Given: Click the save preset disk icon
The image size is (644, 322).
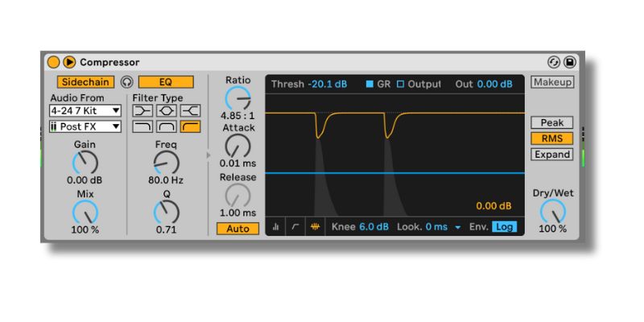Looking at the screenshot, I should 570,63.
